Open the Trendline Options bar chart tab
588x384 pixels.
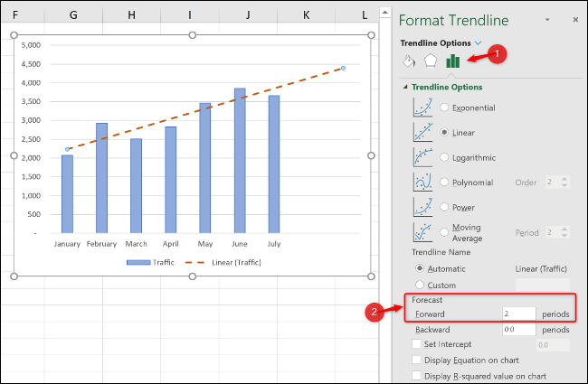tap(453, 61)
